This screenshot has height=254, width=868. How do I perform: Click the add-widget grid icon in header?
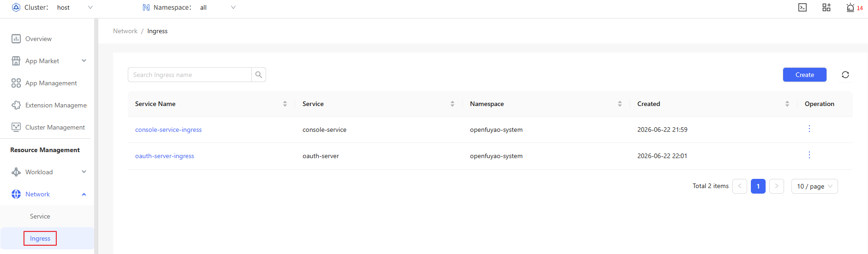point(826,7)
